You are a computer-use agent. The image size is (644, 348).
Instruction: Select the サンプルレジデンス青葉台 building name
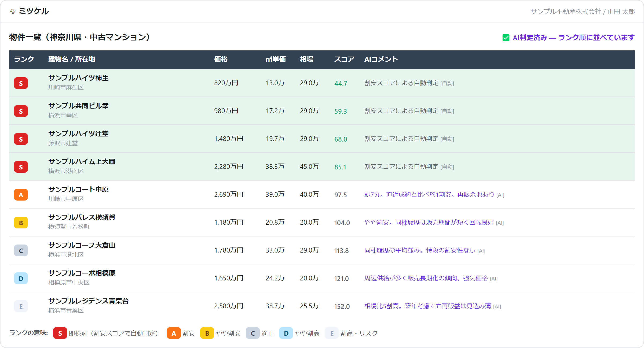pos(89,301)
